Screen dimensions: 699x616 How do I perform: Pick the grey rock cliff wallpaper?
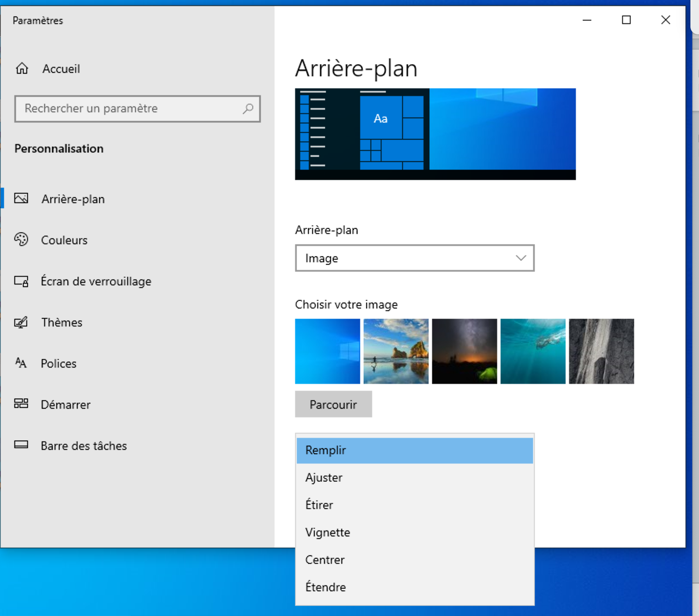[602, 351]
